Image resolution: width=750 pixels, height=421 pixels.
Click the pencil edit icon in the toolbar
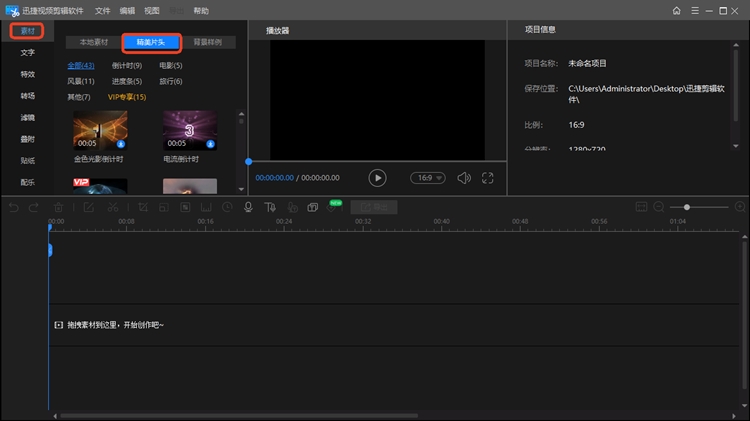[x=88, y=207]
